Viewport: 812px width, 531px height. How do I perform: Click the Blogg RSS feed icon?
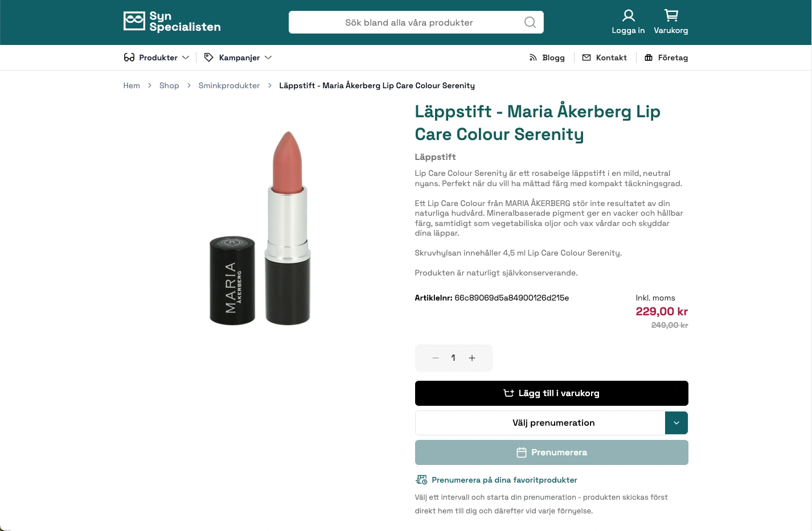533,57
